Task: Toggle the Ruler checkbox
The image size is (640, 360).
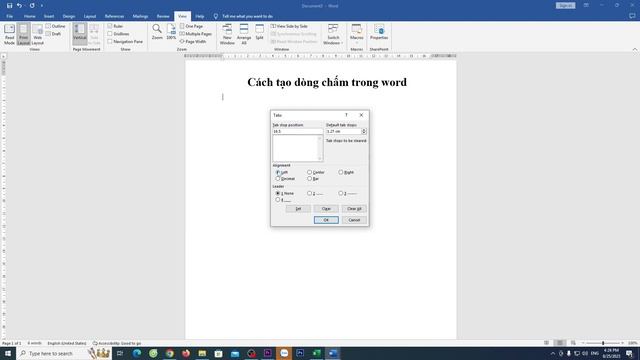Action: tap(110, 26)
